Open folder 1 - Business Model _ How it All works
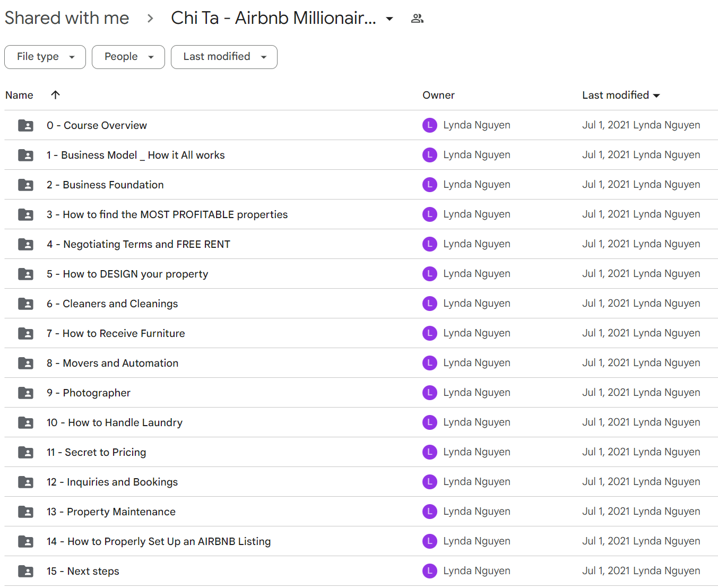 (x=135, y=155)
